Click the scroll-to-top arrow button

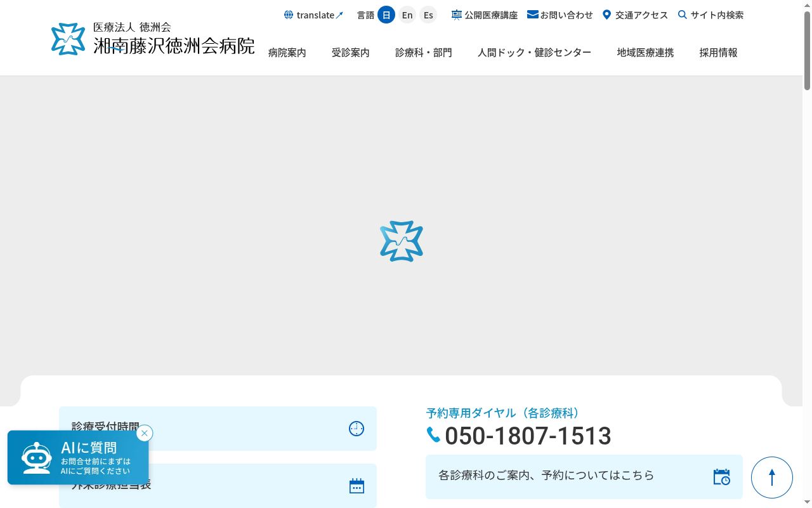[772, 478]
